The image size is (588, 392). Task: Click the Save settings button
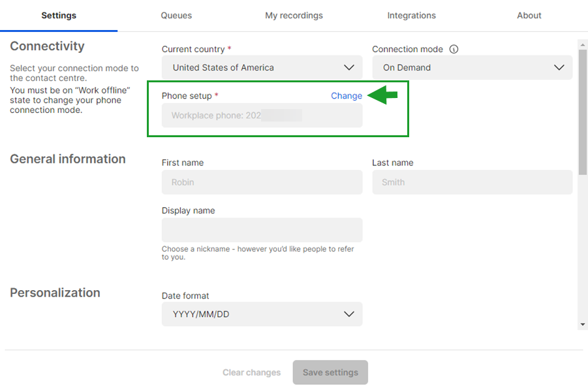pos(330,372)
